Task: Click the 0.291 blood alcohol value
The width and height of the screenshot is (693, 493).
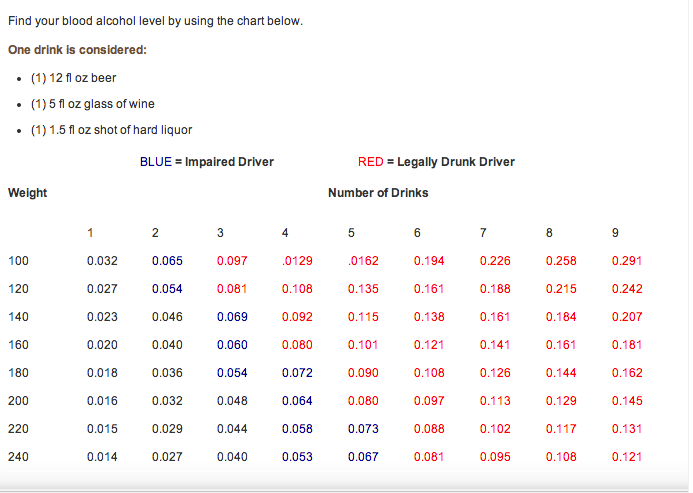Action: click(x=626, y=261)
